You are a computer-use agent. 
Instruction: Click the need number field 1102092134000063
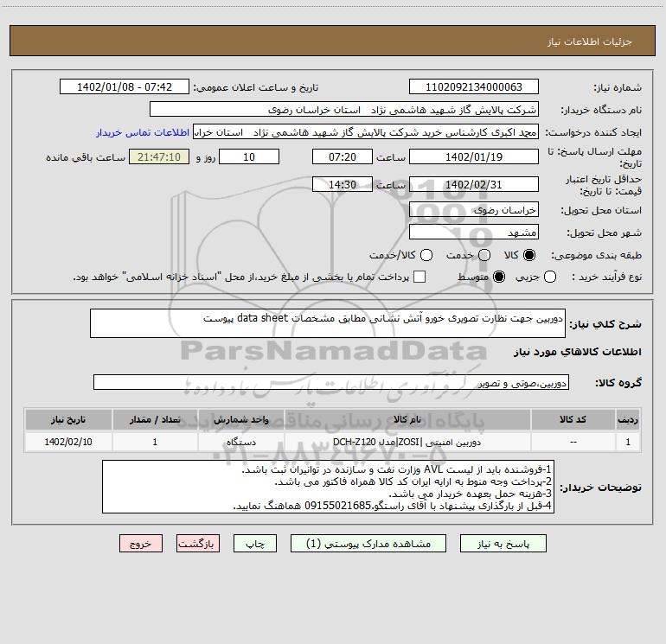click(x=474, y=87)
